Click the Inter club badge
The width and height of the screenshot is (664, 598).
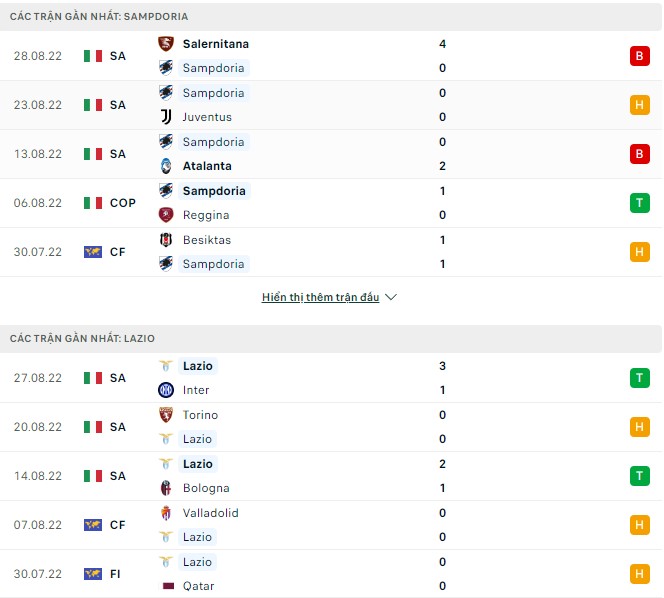coord(166,390)
